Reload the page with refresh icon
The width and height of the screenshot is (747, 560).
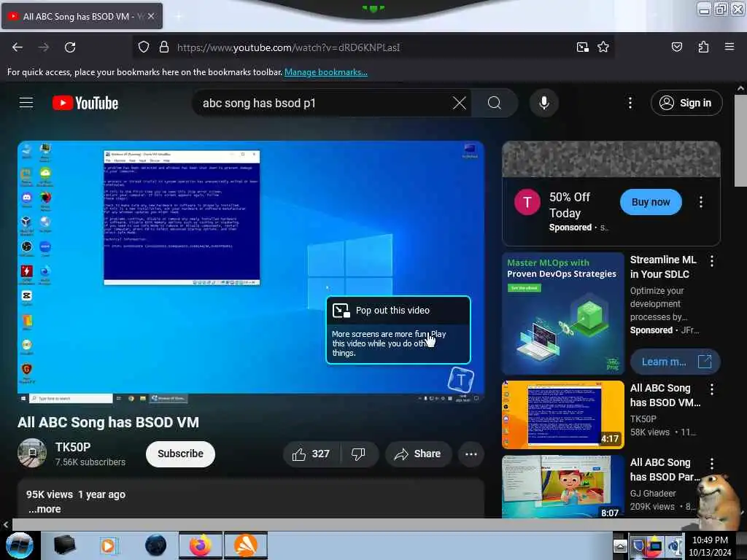[x=70, y=47]
